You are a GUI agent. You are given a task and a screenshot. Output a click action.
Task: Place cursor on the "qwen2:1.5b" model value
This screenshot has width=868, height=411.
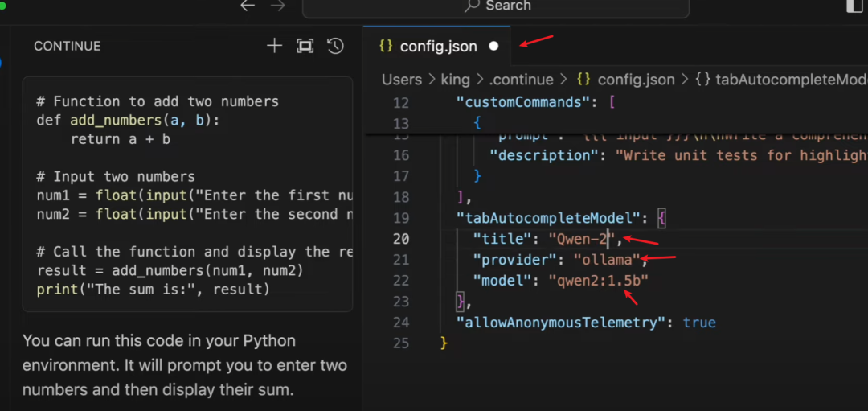[599, 281]
